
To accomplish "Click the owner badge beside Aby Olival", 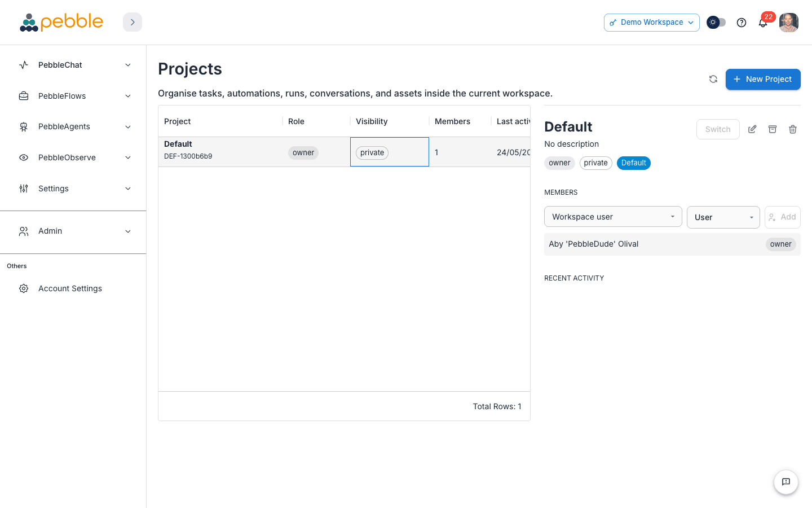I will click(781, 244).
